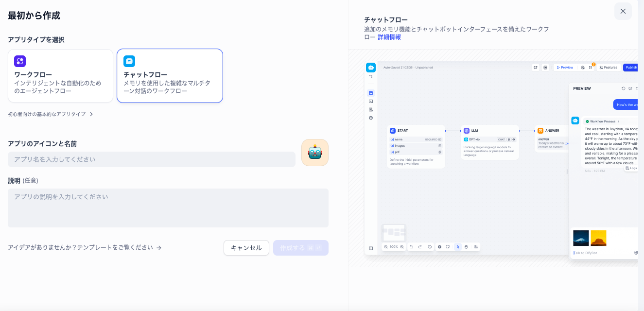Screen dimensions: 644x311
Task: Open the 詳細情報 link for チャットフロー
Action: 389,37
